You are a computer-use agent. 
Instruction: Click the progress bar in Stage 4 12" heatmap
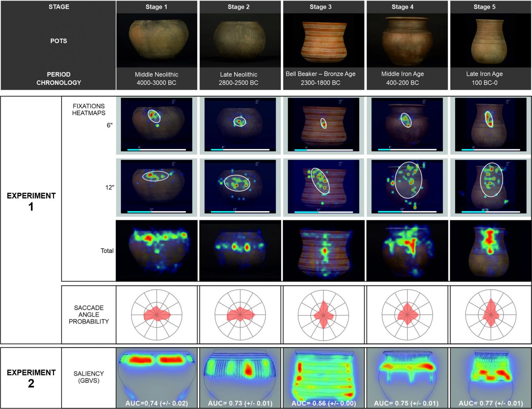407,212
